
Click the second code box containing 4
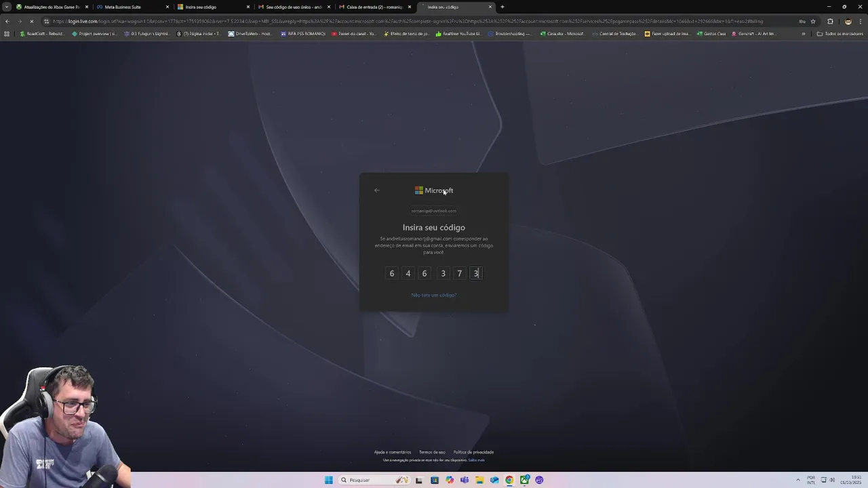(408, 273)
